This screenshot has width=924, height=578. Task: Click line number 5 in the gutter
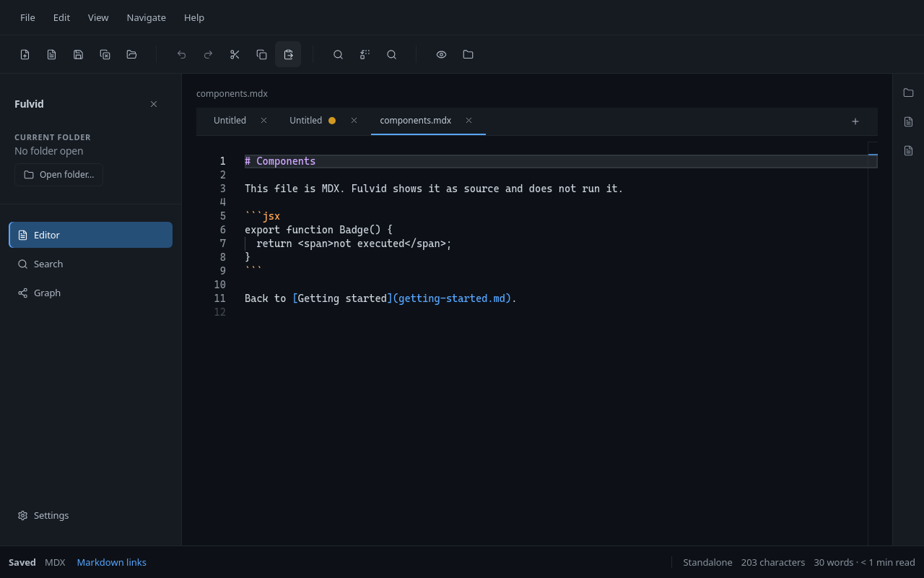pos(223,216)
